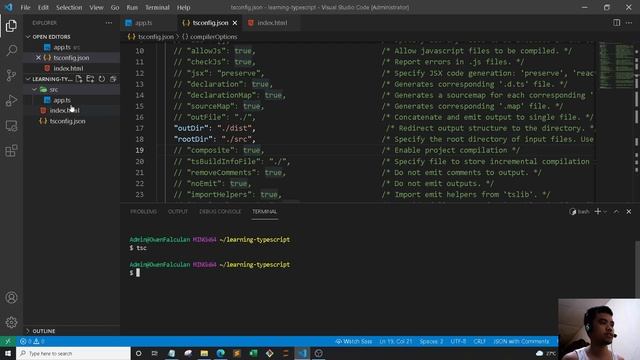Screen dimensions: 640x360
Task: Open the Search view in activity bar
Action: point(11,51)
